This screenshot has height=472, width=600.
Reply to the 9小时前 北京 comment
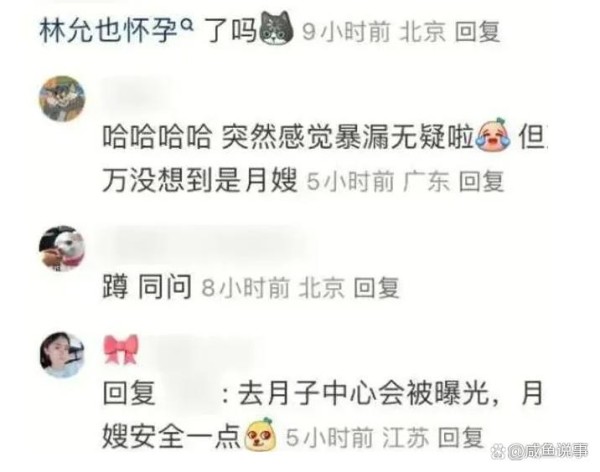pyautogui.click(x=477, y=31)
